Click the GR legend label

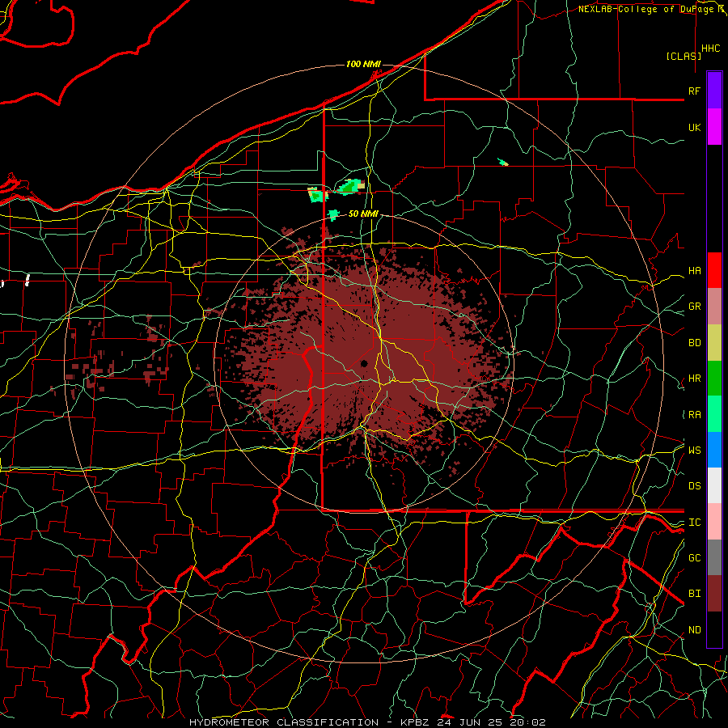(x=694, y=307)
